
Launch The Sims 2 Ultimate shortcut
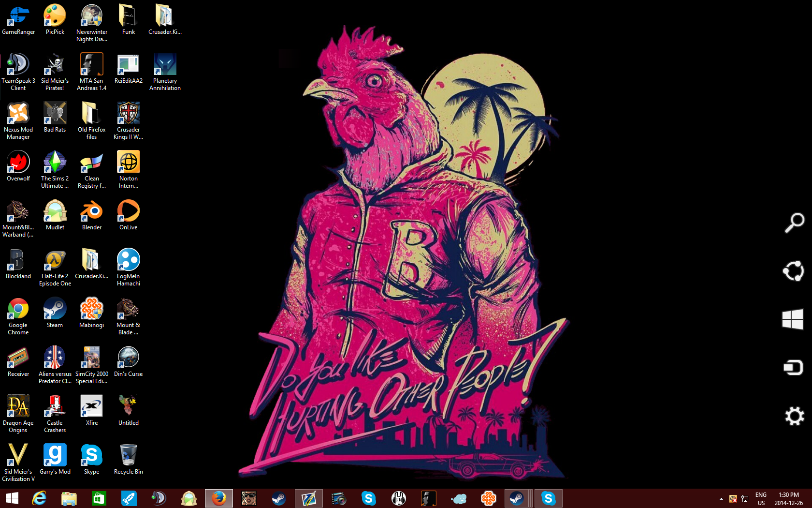55,170
